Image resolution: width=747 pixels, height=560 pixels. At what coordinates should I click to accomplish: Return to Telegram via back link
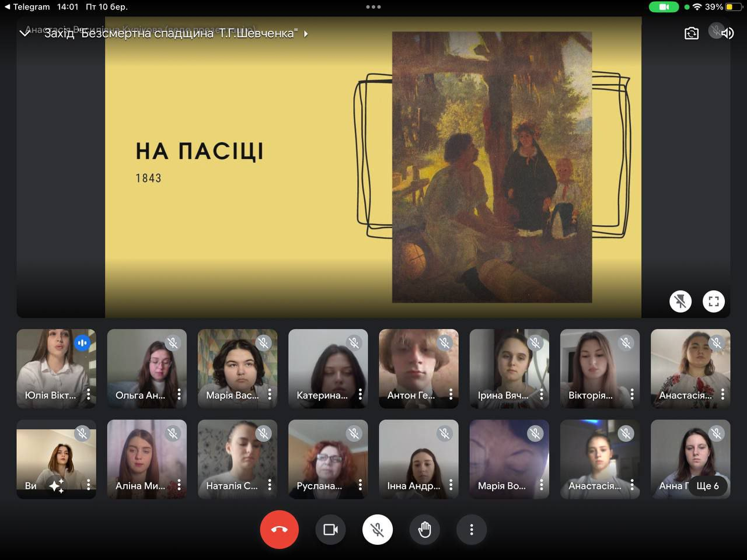point(27,7)
